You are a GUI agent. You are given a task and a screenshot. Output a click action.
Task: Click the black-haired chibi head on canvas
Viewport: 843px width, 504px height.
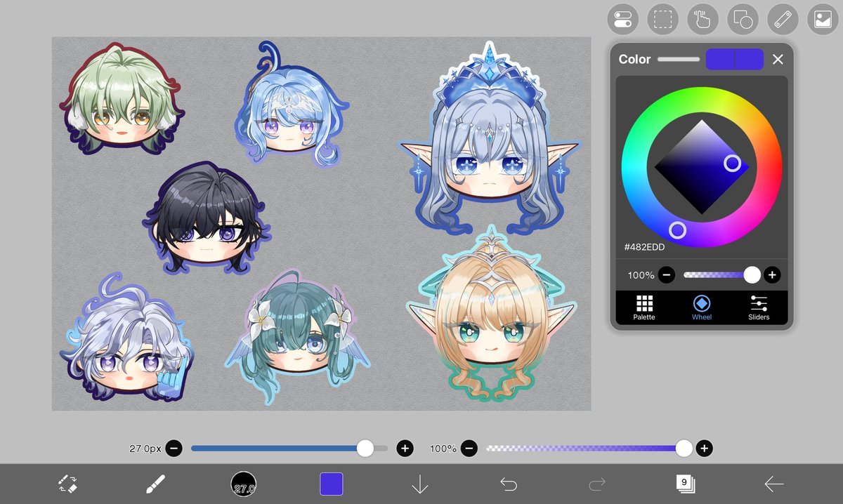coord(205,218)
